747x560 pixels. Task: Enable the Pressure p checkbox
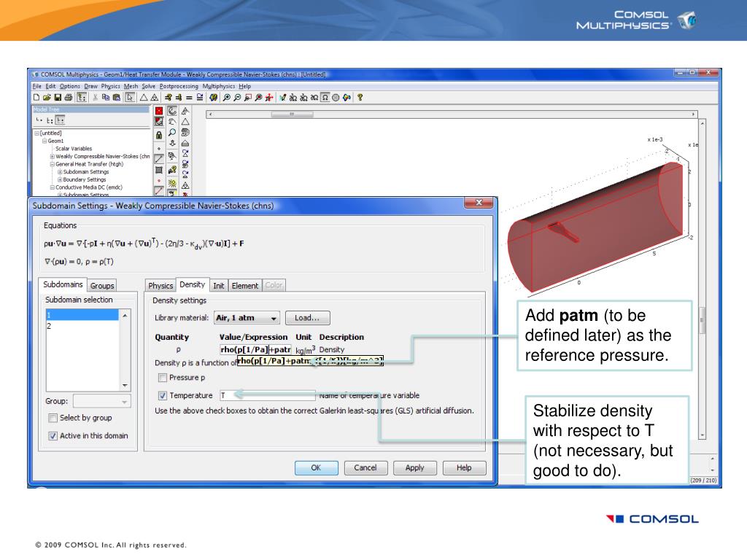(163, 378)
